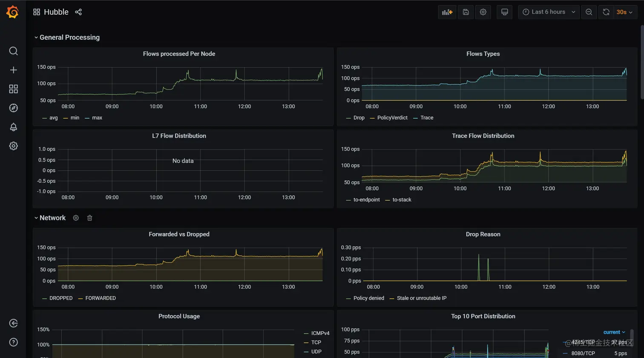
Task: Open the 30s refresh interval dropdown
Action: click(x=625, y=12)
